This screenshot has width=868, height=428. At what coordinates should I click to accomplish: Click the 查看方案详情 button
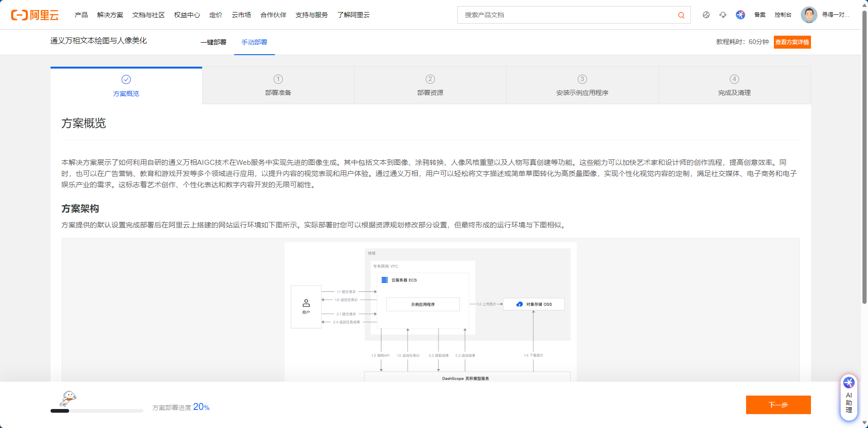[792, 42]
